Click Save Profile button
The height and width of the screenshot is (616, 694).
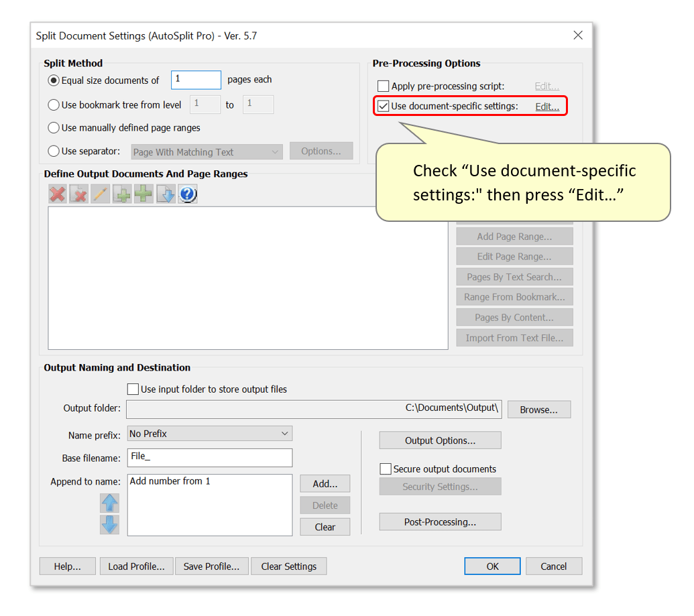click(212, 566)
